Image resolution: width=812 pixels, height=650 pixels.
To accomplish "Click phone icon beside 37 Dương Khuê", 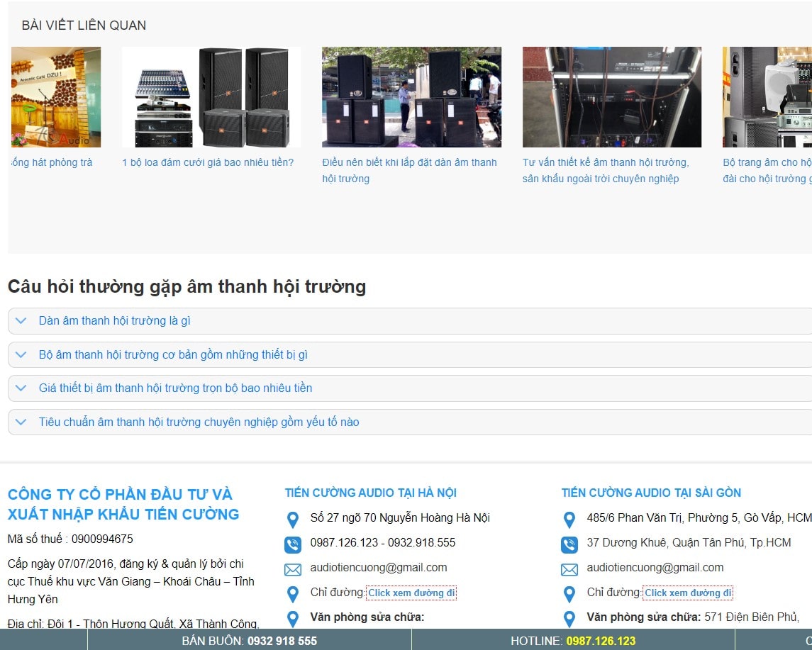I will 569,544.
